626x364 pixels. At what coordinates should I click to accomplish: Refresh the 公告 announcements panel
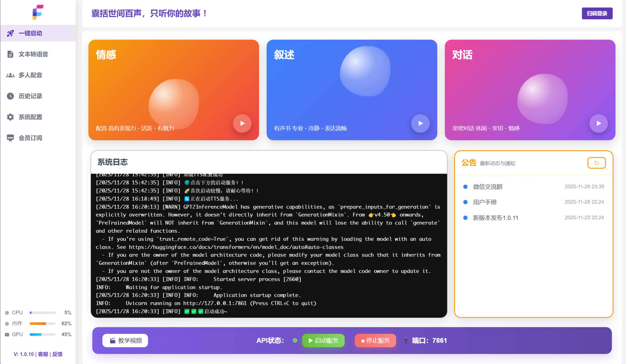click(596, 163)
